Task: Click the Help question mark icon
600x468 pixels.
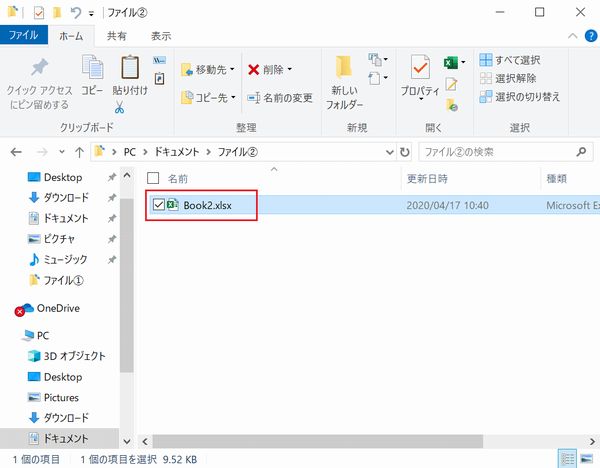Action: pos(591,36)
